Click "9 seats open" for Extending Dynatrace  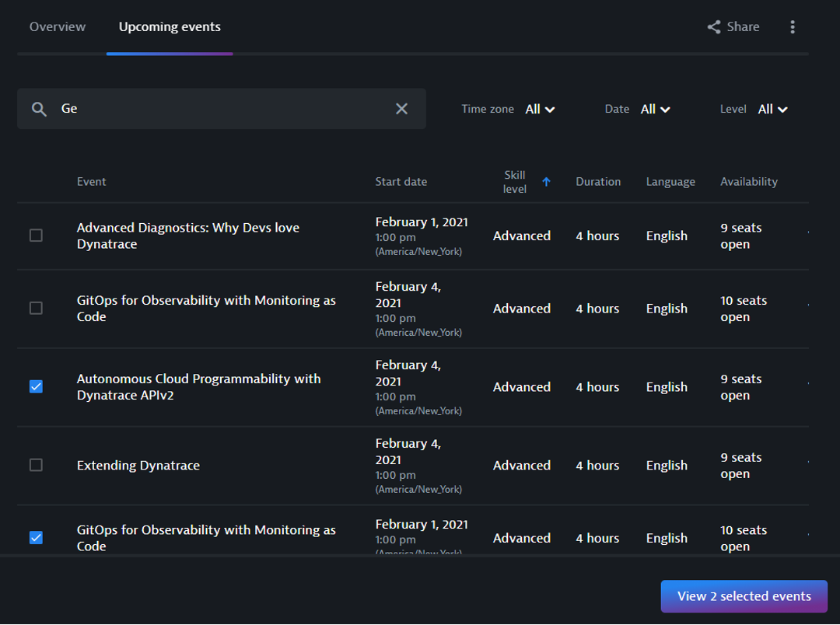coord(741,466)
